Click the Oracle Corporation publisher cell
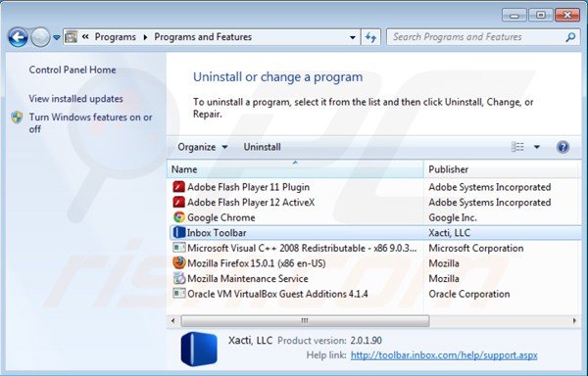Screen dimensions: 588x376 (x=469, y=294)
